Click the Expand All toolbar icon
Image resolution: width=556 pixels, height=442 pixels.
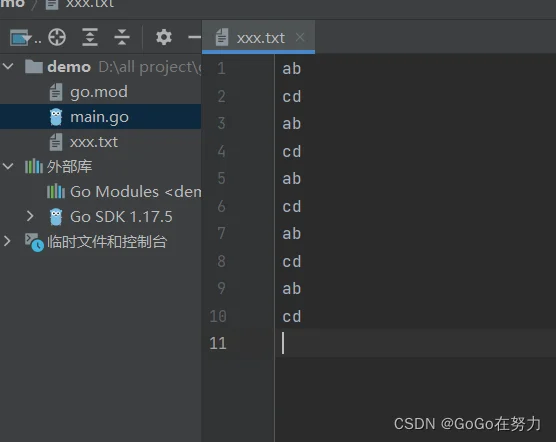tap(90, 37)
